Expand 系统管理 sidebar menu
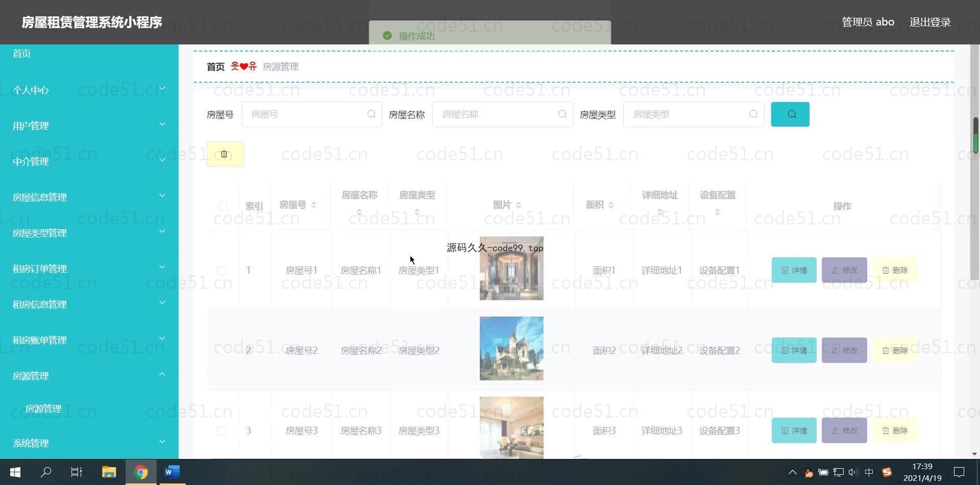Viewport: 980px width, 485px height. (89, 443)
